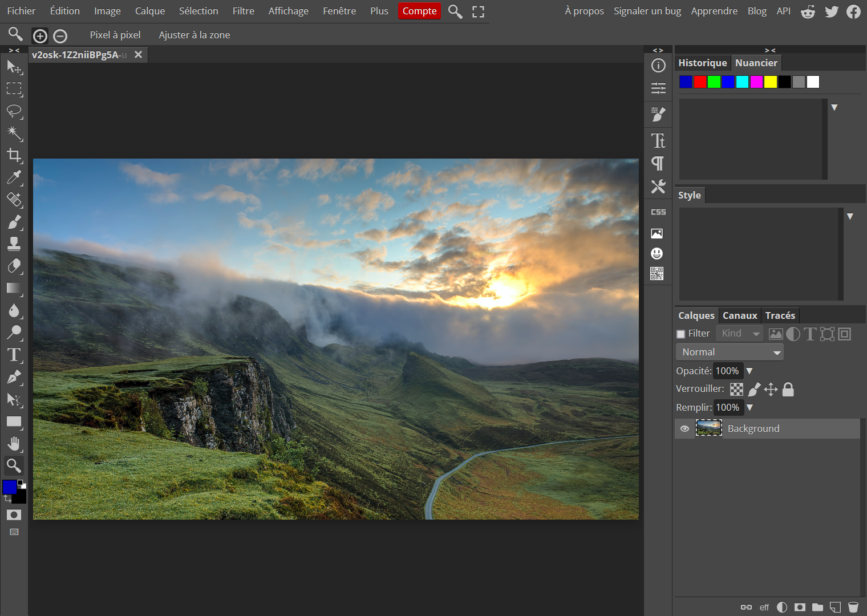
Task: Select the Magic Wand tool
Action: click(x=14, y=133)
